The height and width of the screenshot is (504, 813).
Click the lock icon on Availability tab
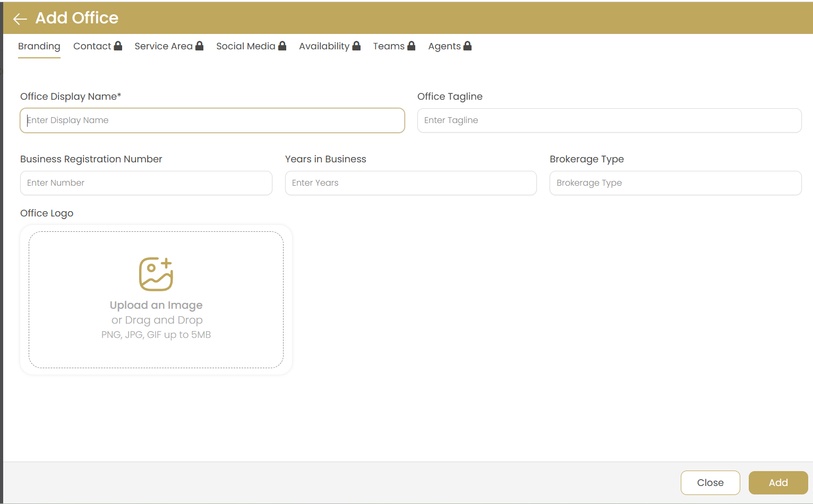(356, 46)
